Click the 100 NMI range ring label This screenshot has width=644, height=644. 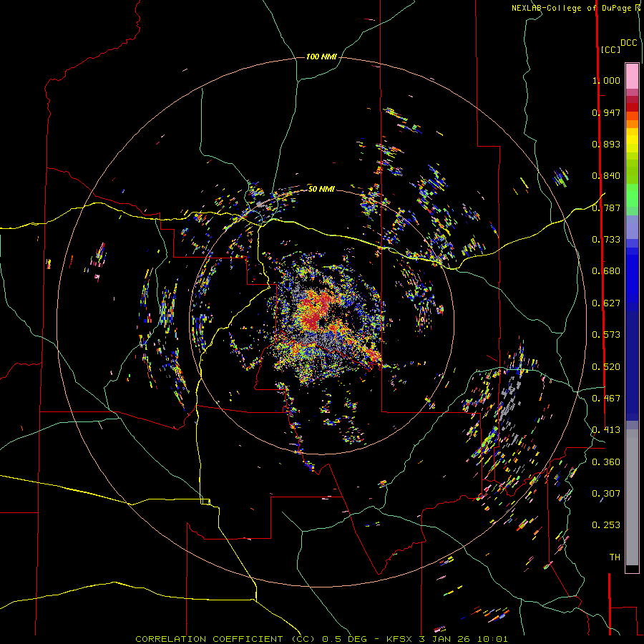click(321, 57)
